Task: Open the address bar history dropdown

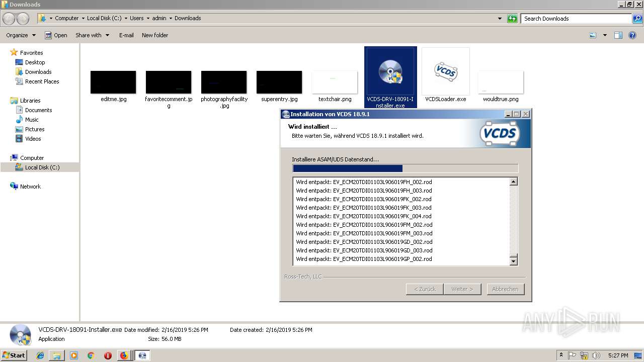Action: pos(500,19)
